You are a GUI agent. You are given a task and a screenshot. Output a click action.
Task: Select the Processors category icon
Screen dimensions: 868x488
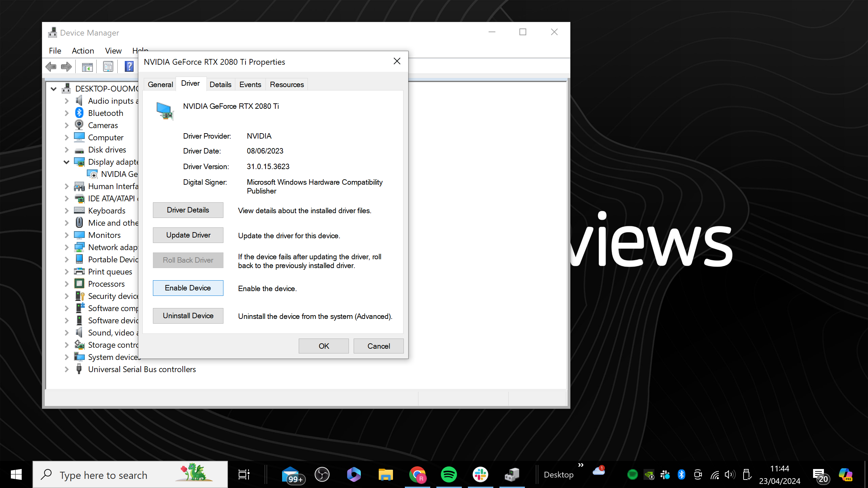click(x=79, y=284)
